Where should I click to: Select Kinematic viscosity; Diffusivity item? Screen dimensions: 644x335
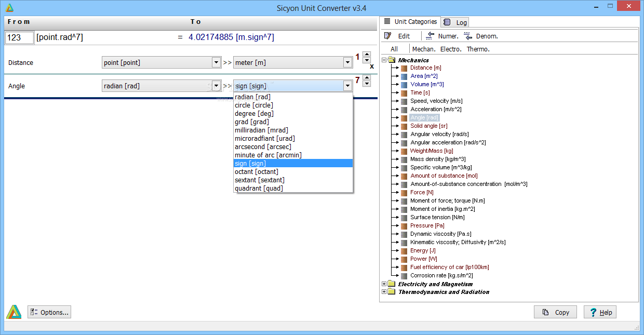click(458, 242)
